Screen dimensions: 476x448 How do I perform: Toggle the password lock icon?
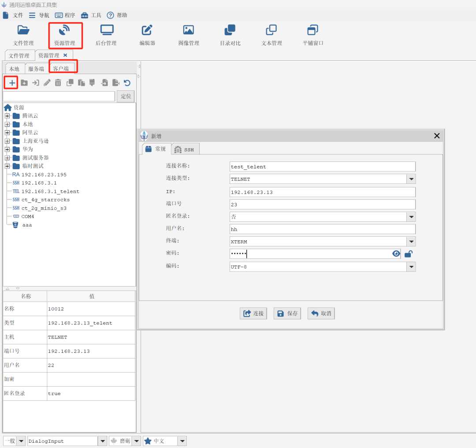click(x=409, y=254)
